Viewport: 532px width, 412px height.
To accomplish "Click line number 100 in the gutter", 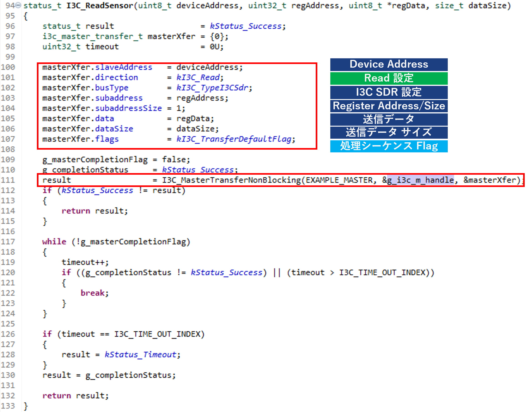I will [8, 67].
